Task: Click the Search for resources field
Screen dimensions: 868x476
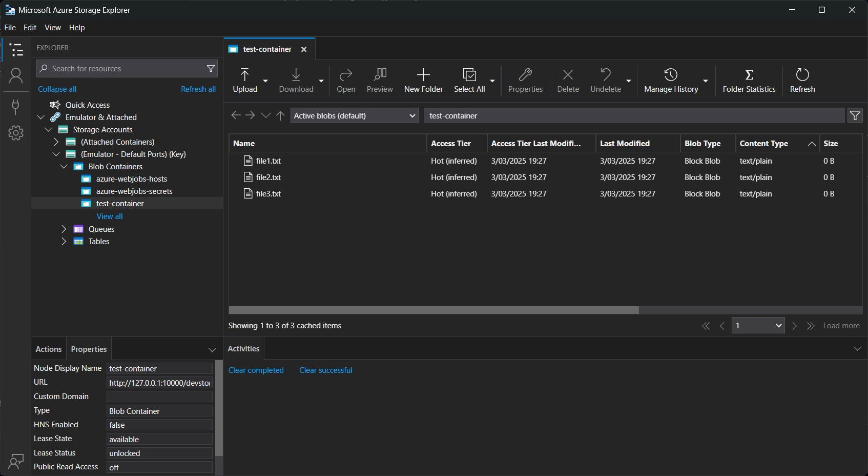Action: [127, 69]
